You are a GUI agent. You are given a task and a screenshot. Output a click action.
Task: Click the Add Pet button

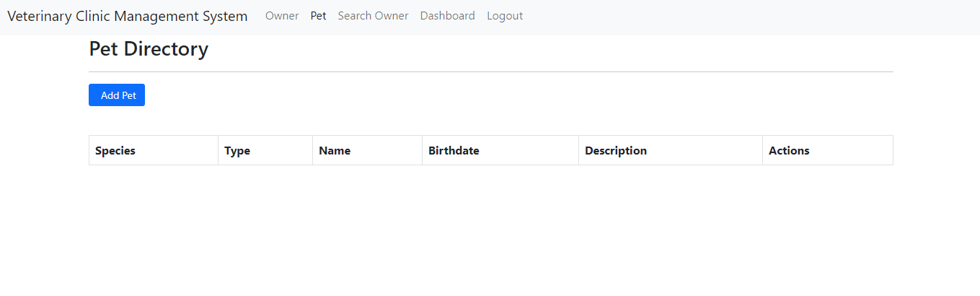[x=117, y=95]
